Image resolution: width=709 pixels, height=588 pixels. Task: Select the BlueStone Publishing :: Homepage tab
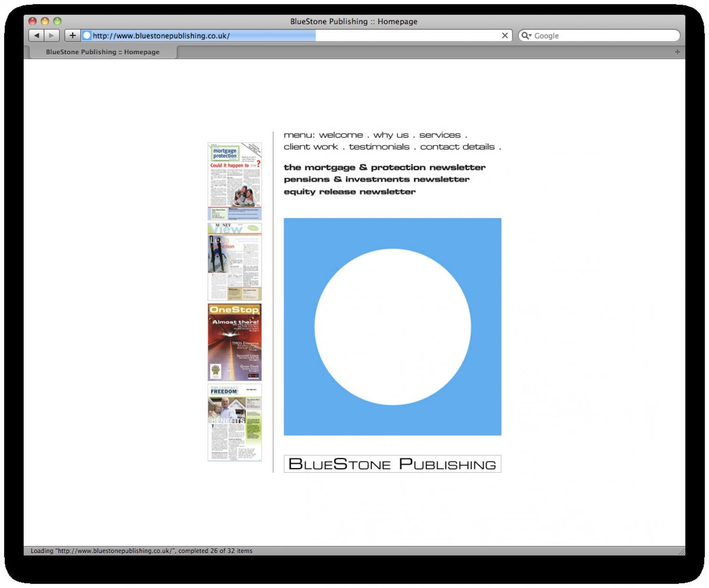click(x=103, y=52)
